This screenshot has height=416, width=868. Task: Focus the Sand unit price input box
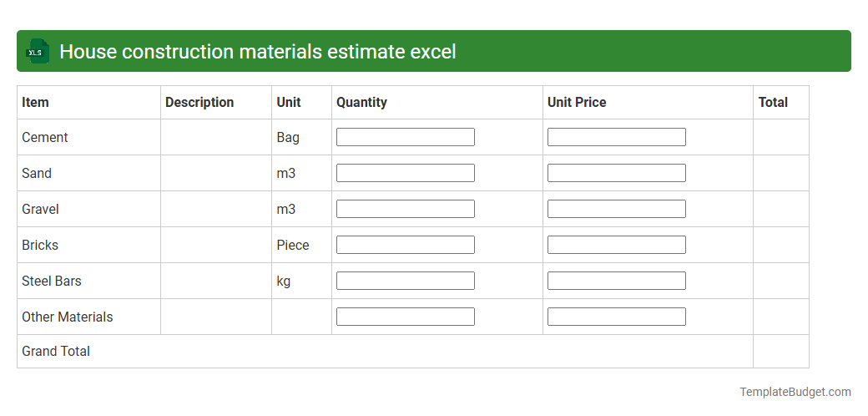(x=616, y=173)
